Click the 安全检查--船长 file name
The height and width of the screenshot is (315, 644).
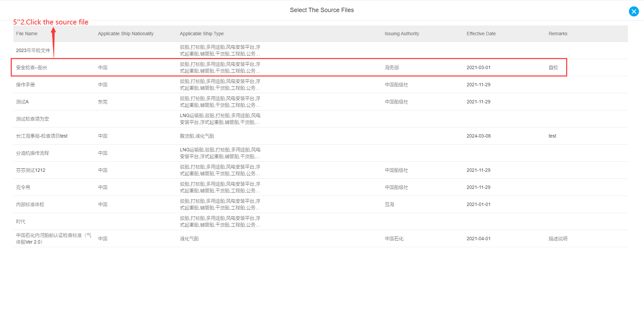(32, 67)
